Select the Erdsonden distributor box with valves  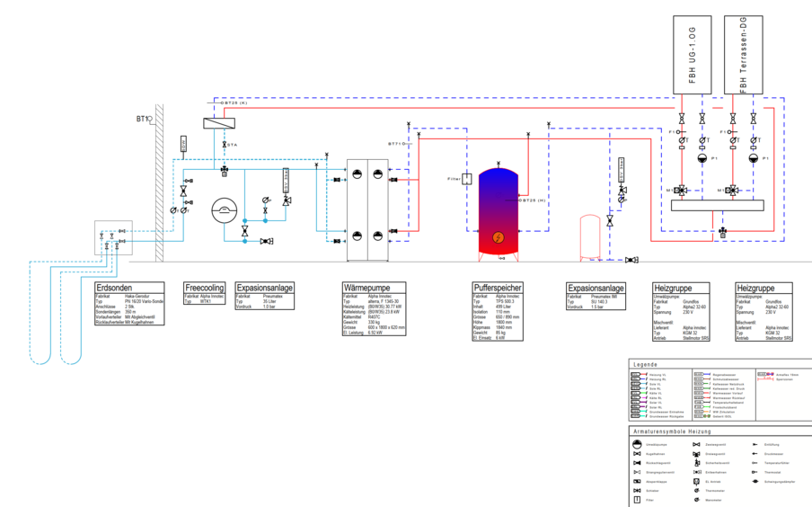[x=113, y=237]
